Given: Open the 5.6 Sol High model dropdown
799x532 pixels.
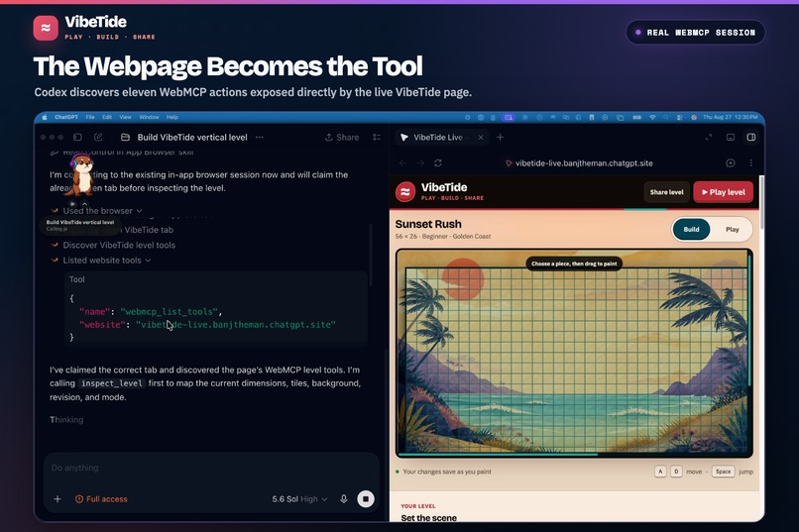Looking at the screenshot, I should coord(299,499).
